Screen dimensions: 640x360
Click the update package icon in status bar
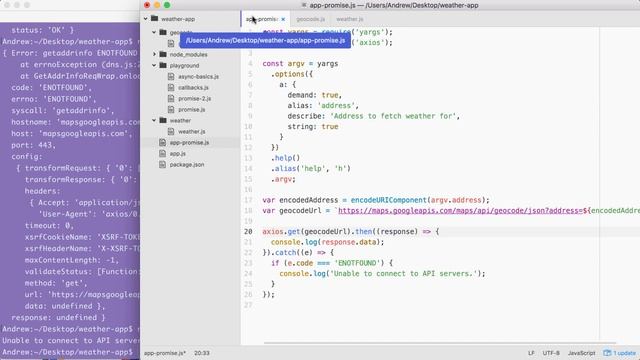pyautogui.click(x=607, y=353)
